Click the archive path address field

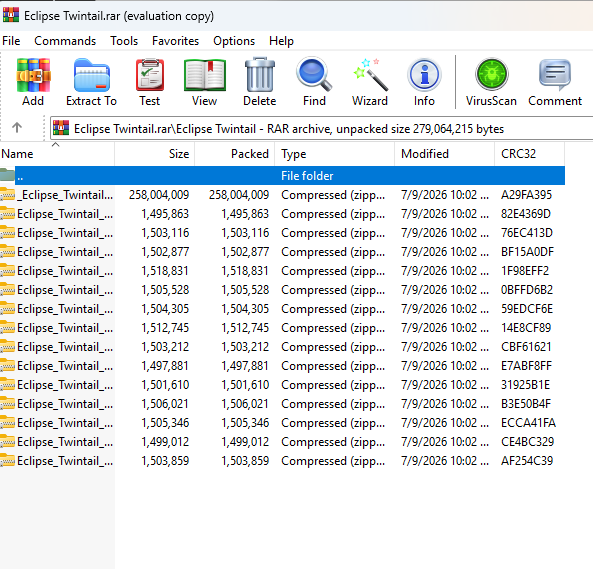tap(321, 129)
